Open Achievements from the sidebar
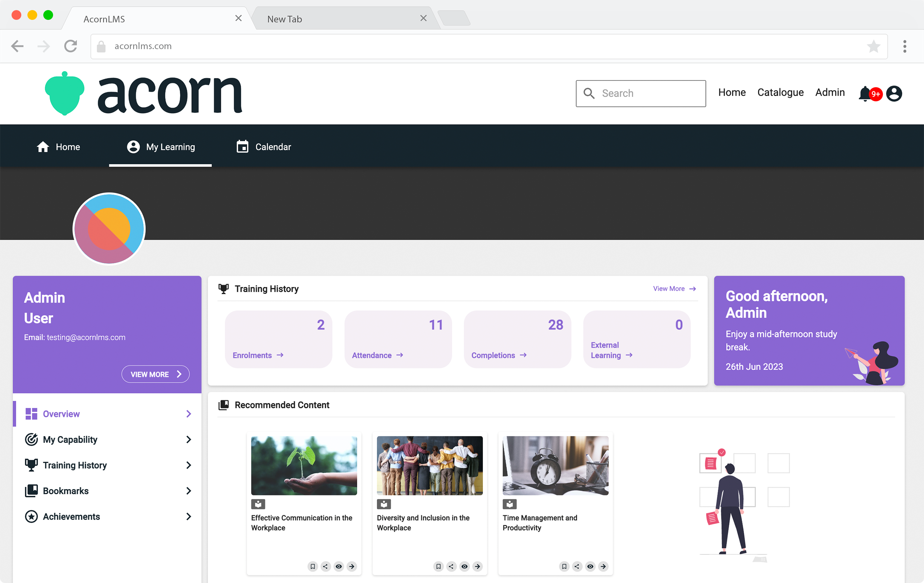 pos(71,516)
